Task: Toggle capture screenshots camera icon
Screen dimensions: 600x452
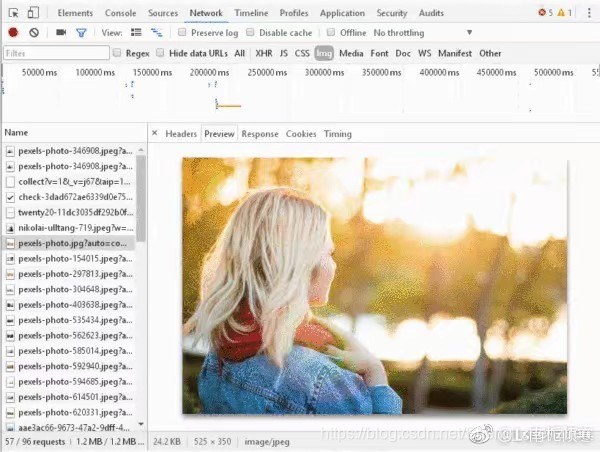Action: click(x=61, y=33)
